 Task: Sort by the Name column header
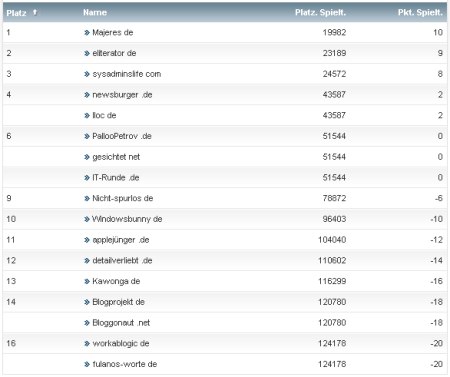click(95, 12)
